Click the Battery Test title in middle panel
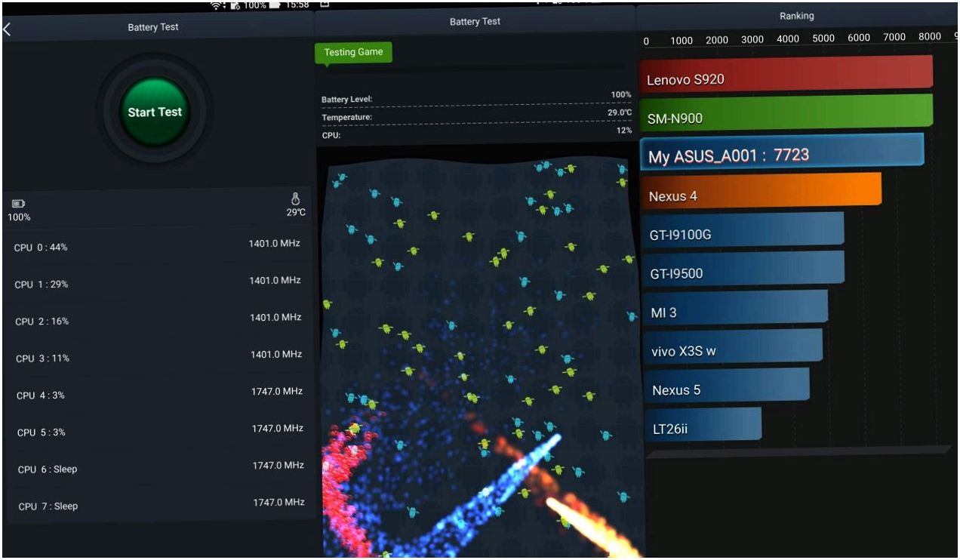The height and width of the screenshot is (560, 960). [475, 22]
